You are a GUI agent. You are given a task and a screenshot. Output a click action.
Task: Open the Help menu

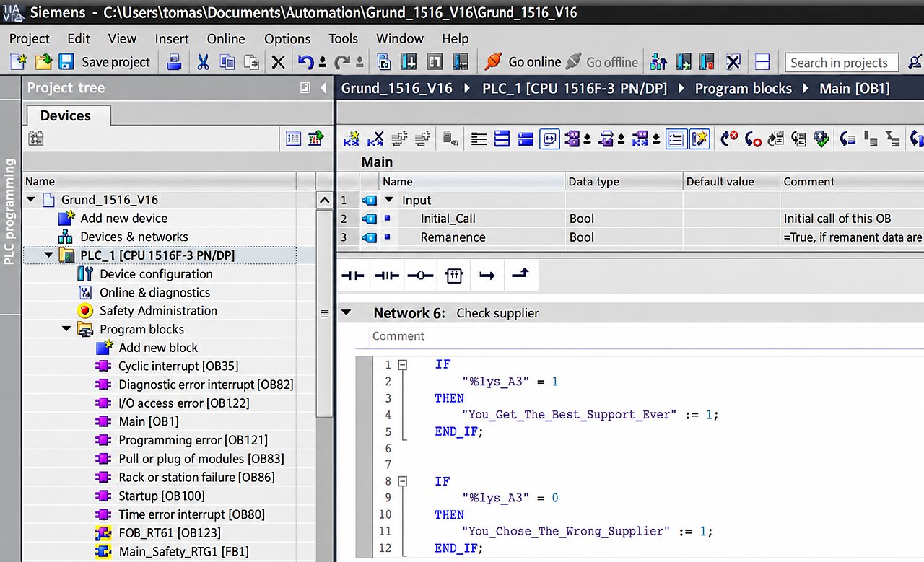[456, 38]
